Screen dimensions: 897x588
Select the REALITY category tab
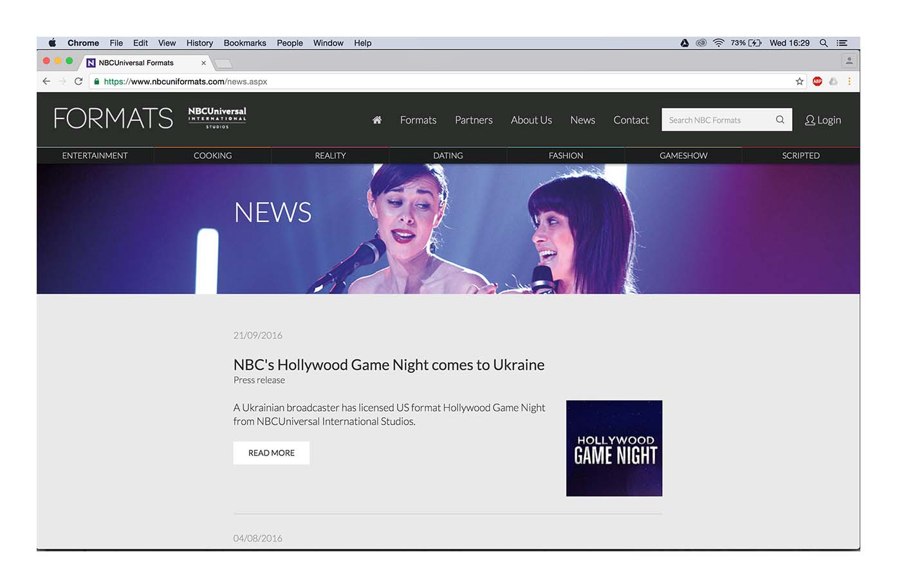click(x=330, y=156)
